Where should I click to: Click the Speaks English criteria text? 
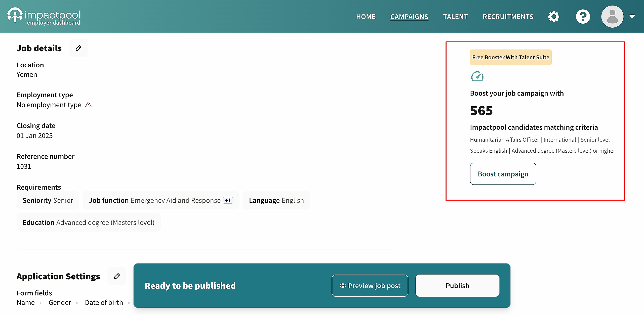(x=489, y=151)
